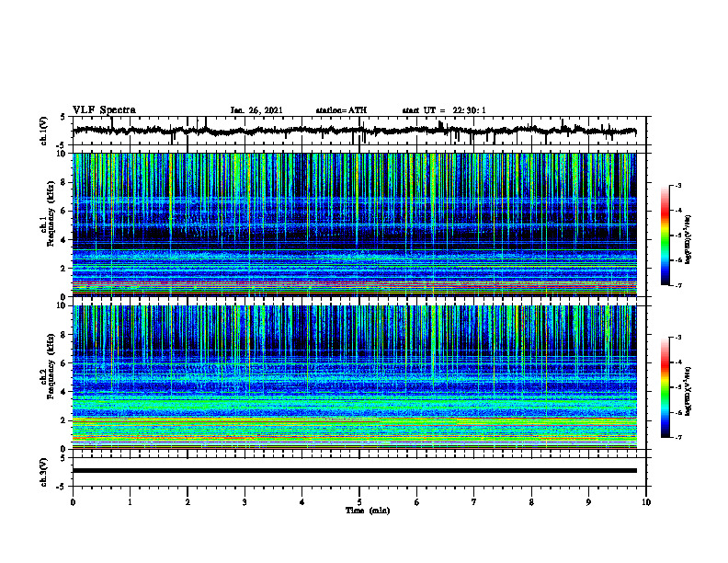This screenshot has height=563, width=728.
Task: Click the "station=ATH" header text
Action: click(x=341, y=110)
